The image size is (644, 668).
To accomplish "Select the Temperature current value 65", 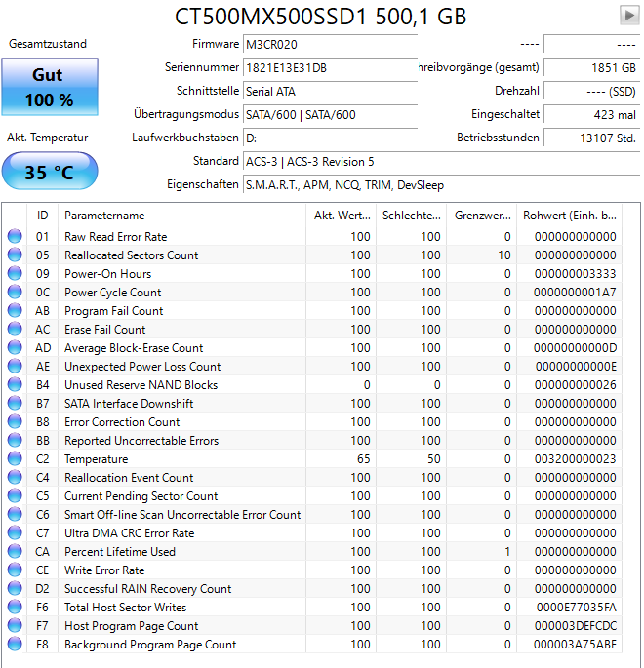I will click(x=364, y=459).
